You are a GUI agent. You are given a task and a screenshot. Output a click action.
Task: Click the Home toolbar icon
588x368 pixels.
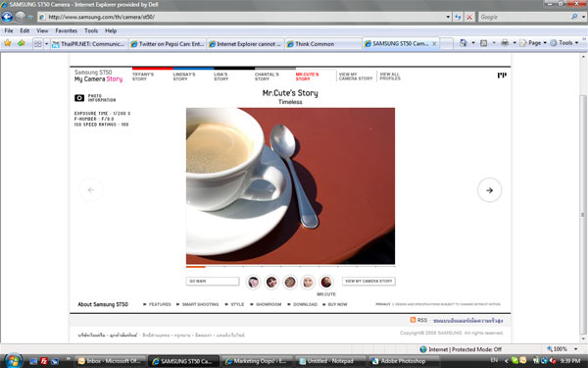(464, 43)
